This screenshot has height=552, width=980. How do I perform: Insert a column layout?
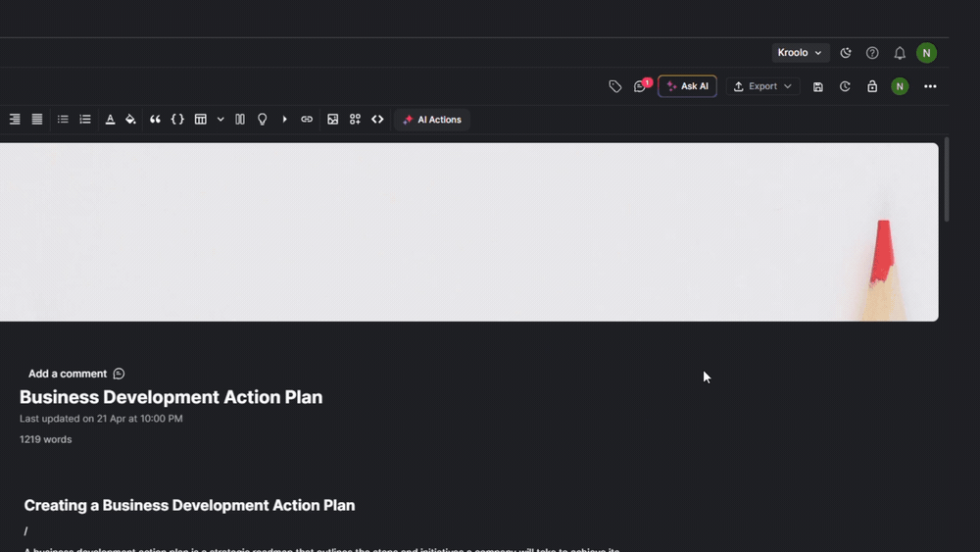240,120
